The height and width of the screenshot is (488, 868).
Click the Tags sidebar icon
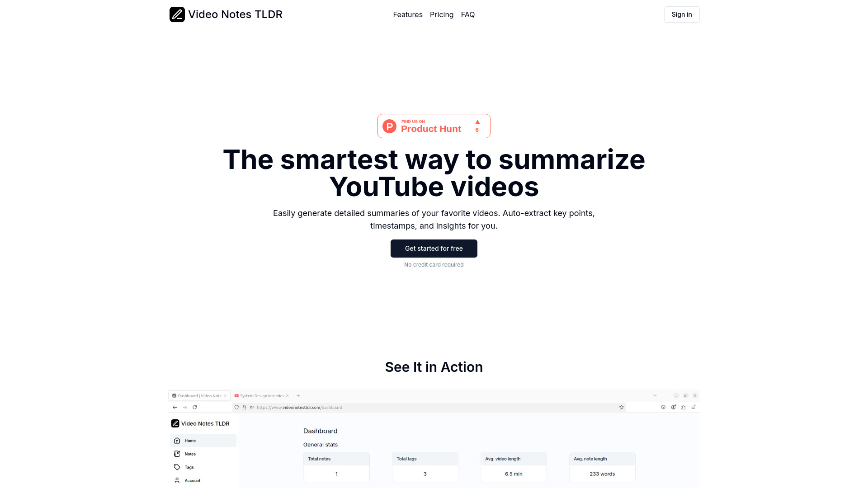pos(177,467)
